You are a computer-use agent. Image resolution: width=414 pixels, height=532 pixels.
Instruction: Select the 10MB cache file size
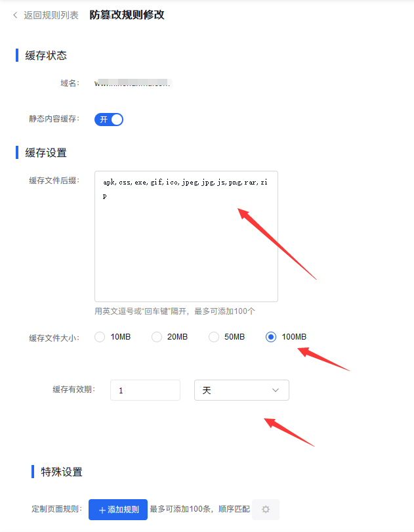100,337
